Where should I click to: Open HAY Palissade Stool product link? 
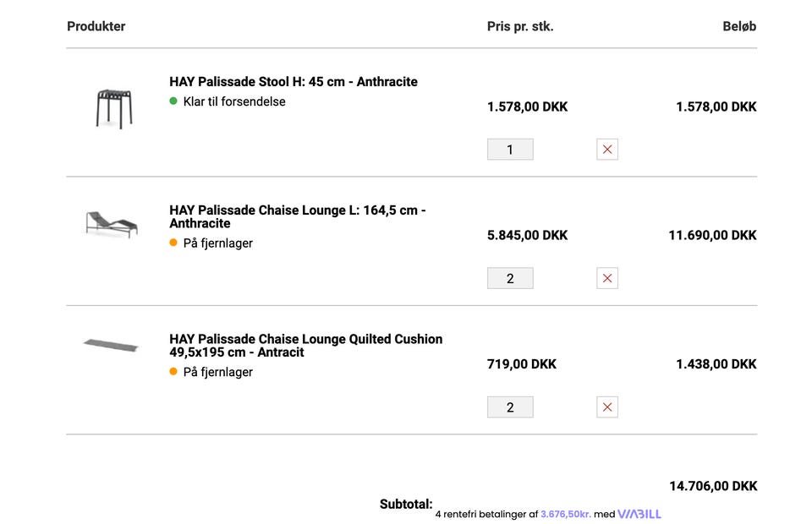(x=294, y=82)
